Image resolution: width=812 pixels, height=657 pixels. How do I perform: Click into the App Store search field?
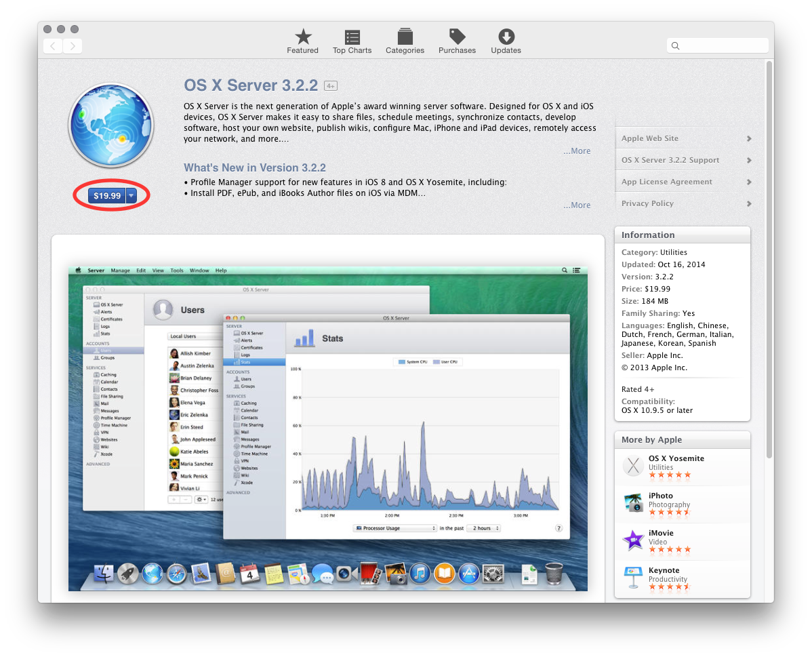pyautogui.click(x=718, y=45)
